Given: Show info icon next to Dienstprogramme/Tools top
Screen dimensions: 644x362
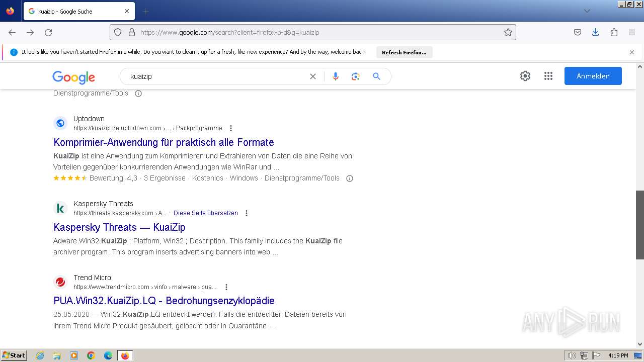Looking at the screenshot, I should [x=138, y=94].
